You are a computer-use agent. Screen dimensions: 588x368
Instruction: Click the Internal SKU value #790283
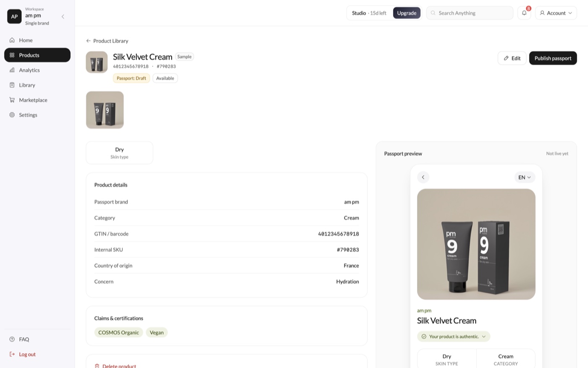348,250
